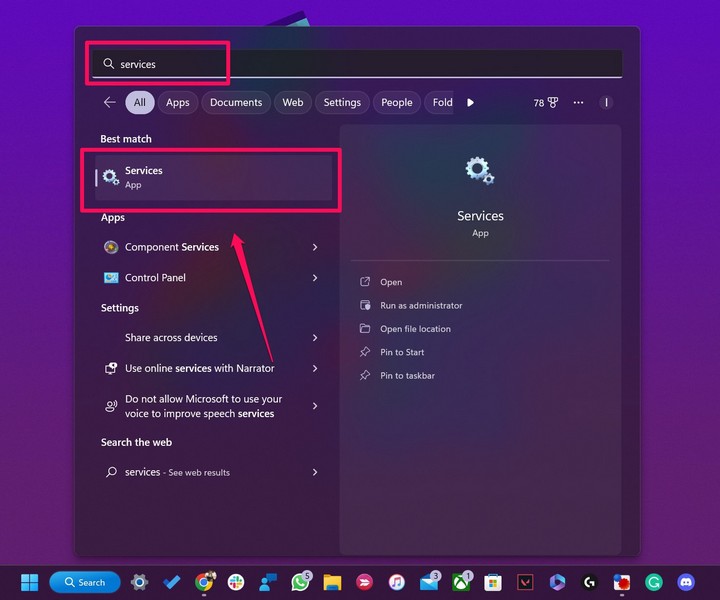
Task: Click the Component Services icon
Action: [x=111, y=247]
